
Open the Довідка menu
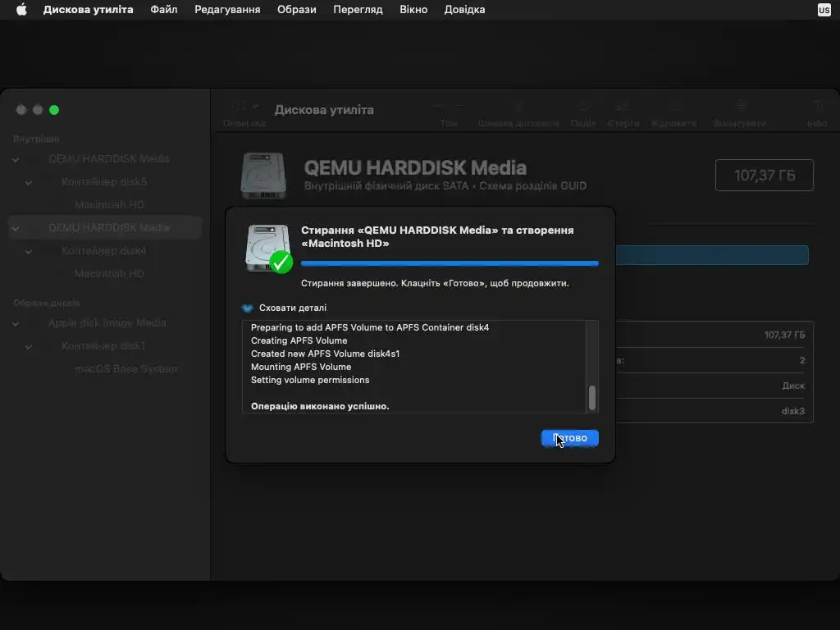(464, 9)
